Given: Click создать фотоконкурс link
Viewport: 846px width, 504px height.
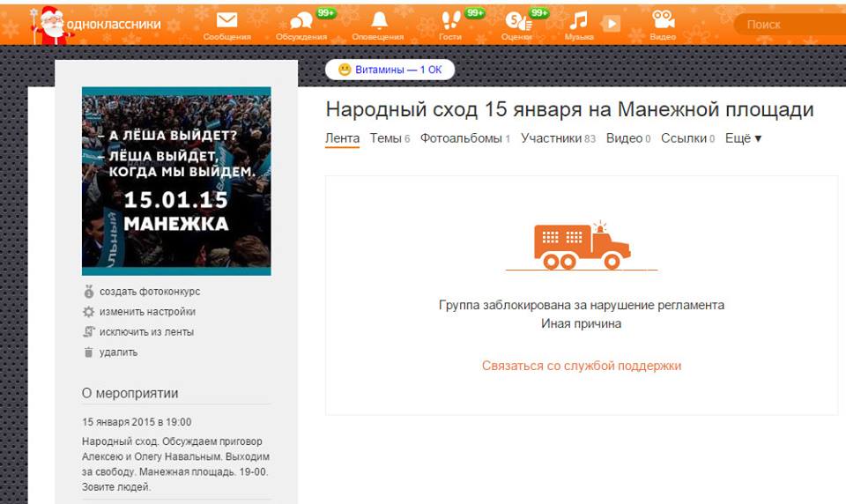Looking at the screenshot, I should [150, 292].
